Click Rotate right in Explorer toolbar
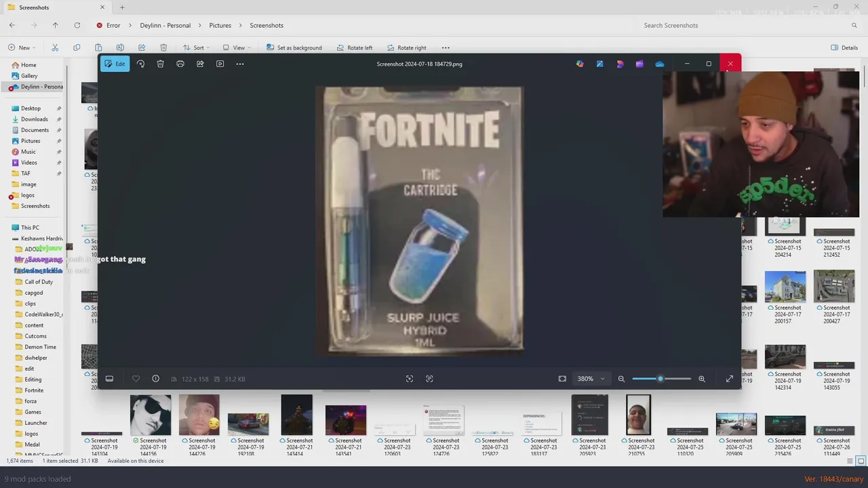Screen dimensions: 868x488 407,47
